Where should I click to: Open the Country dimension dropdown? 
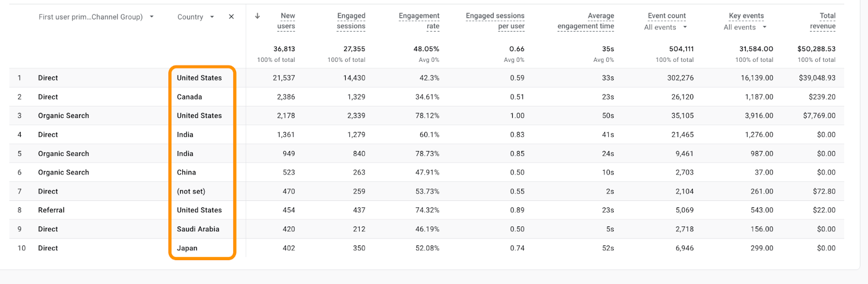pos(212,17)
